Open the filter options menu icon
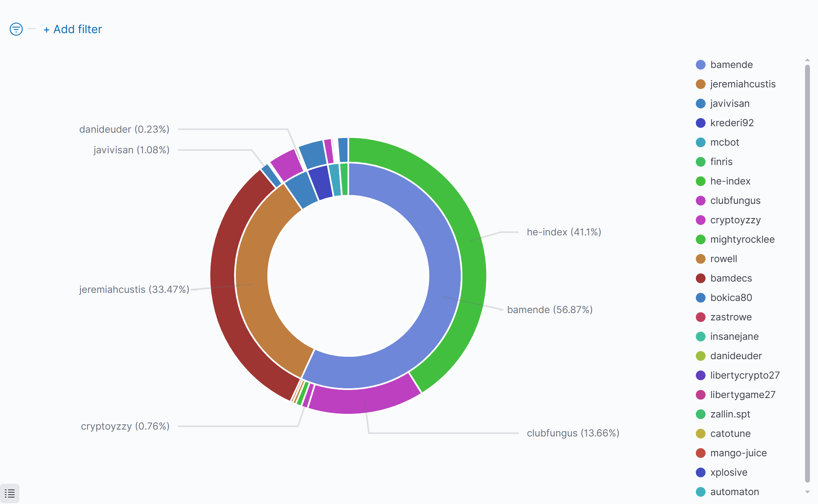The height and width of the screenshot is (504, 818). [16, 29]
